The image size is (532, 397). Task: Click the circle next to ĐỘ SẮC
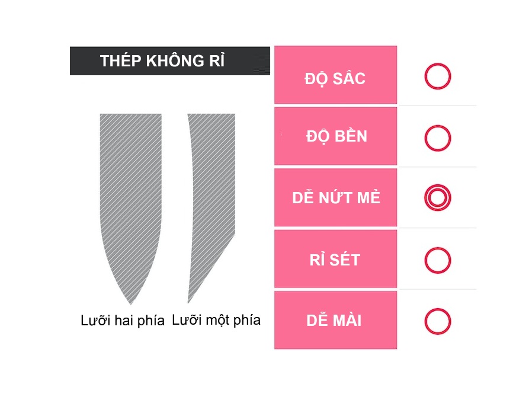(x=437, y=76)
